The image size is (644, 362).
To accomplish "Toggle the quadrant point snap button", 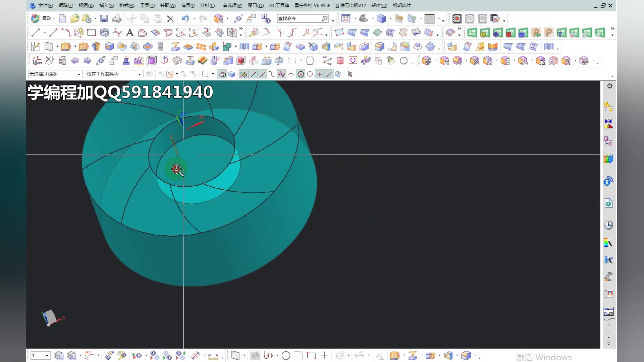I will click(310, 74).
